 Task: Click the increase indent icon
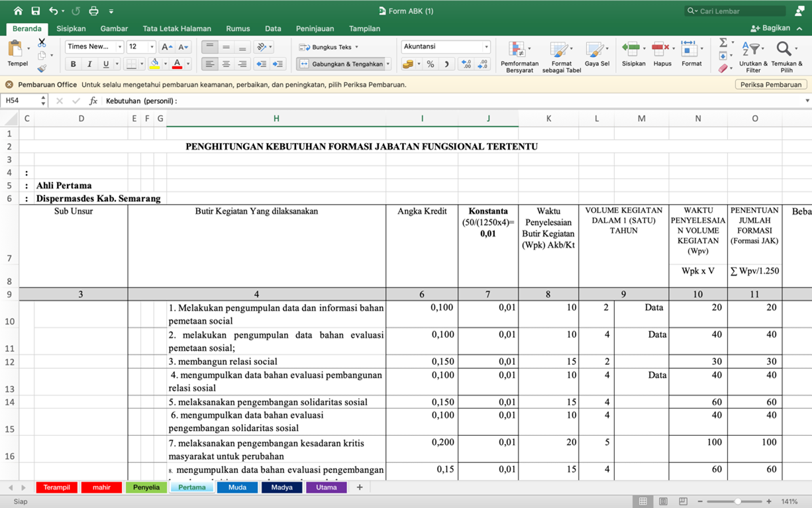click(x=278, y=64)
